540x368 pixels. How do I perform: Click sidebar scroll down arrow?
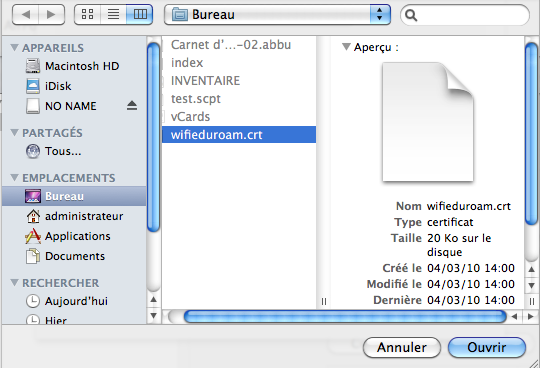pyautogui.click(x=154, y=315)
